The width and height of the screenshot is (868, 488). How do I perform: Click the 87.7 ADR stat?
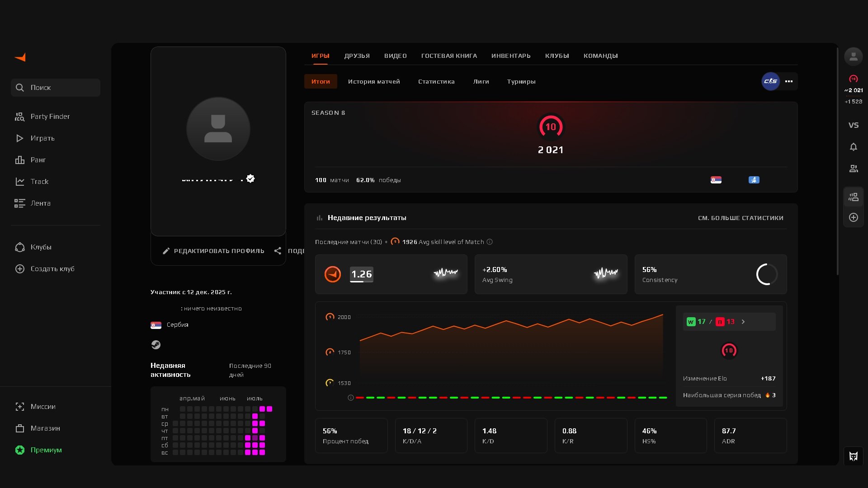click(x=750, y=436)
